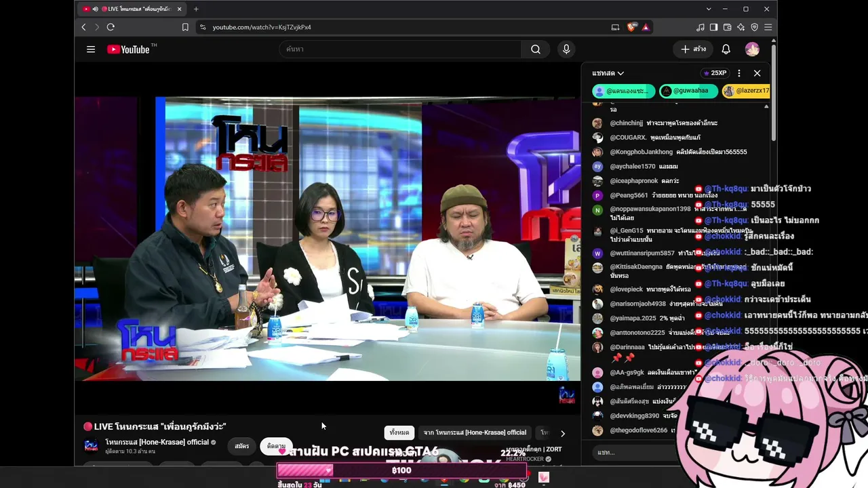
Task: Close the live chat panel
Action: 757,73
